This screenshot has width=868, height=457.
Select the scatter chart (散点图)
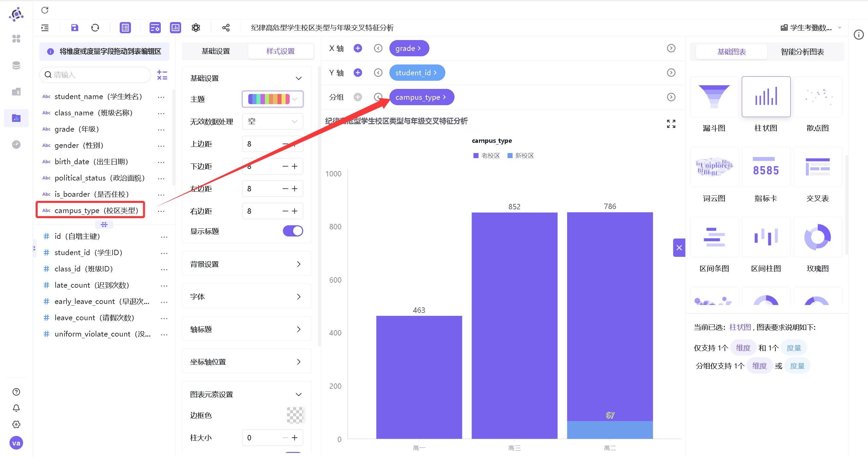coord(817,97)
